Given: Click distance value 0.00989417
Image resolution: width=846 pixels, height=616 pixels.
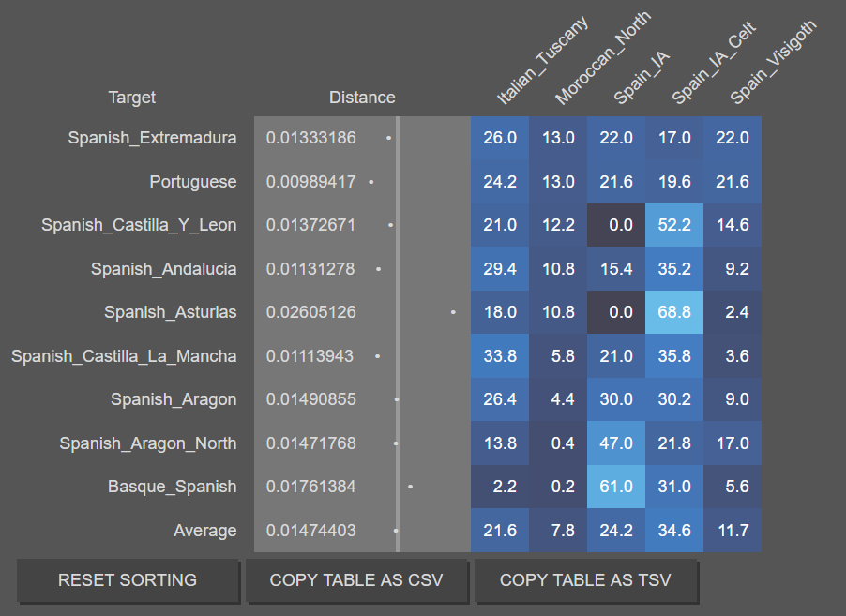Looking at the screenshot, I should click(310, 182).
